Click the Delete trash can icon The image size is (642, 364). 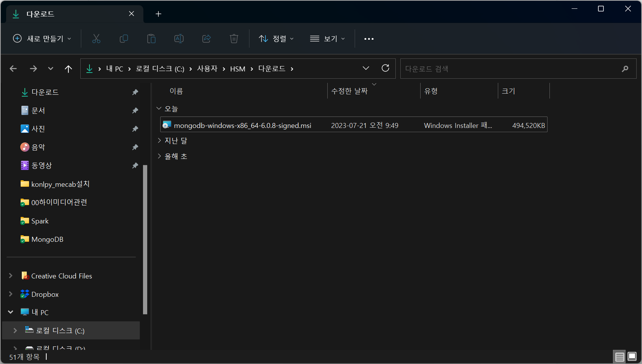tap(234, 39)
